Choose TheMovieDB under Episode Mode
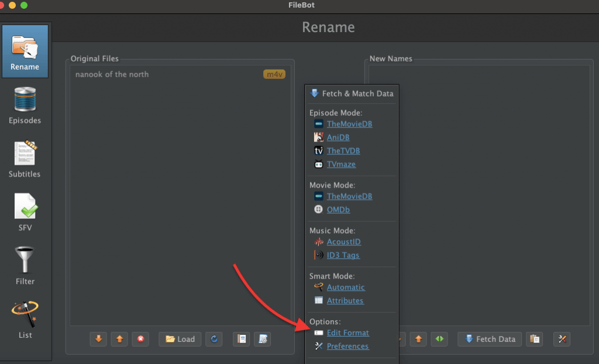 [349, 124]
